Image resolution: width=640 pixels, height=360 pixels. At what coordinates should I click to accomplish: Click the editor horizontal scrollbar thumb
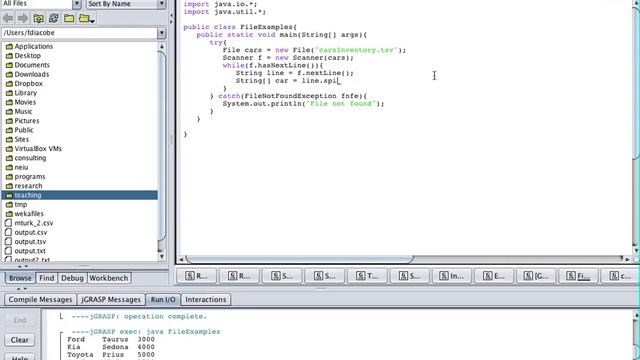click(299, 259)
